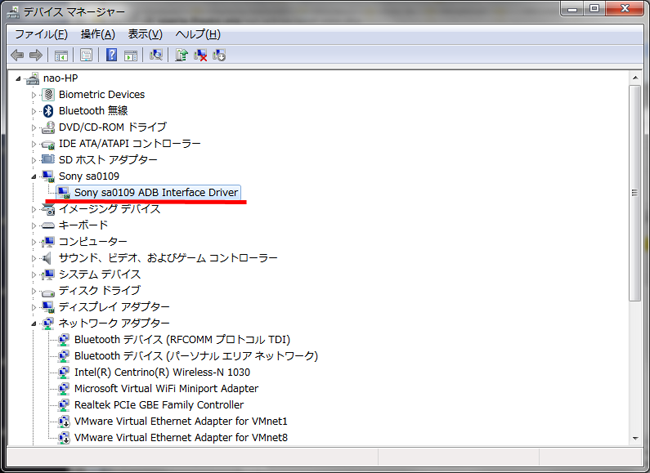650x473 pixels.
Task: Select the コンピューター tree label
Action: click(x=93, y=242)
